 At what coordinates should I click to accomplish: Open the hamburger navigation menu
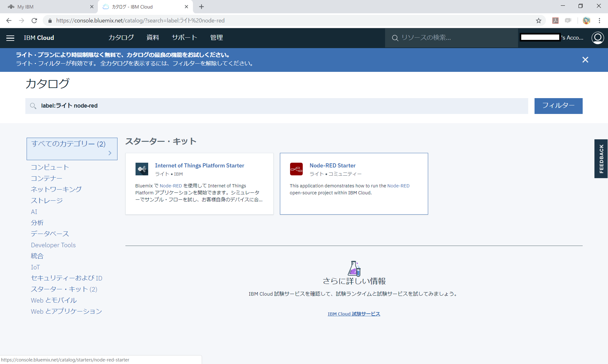[10, 38]
